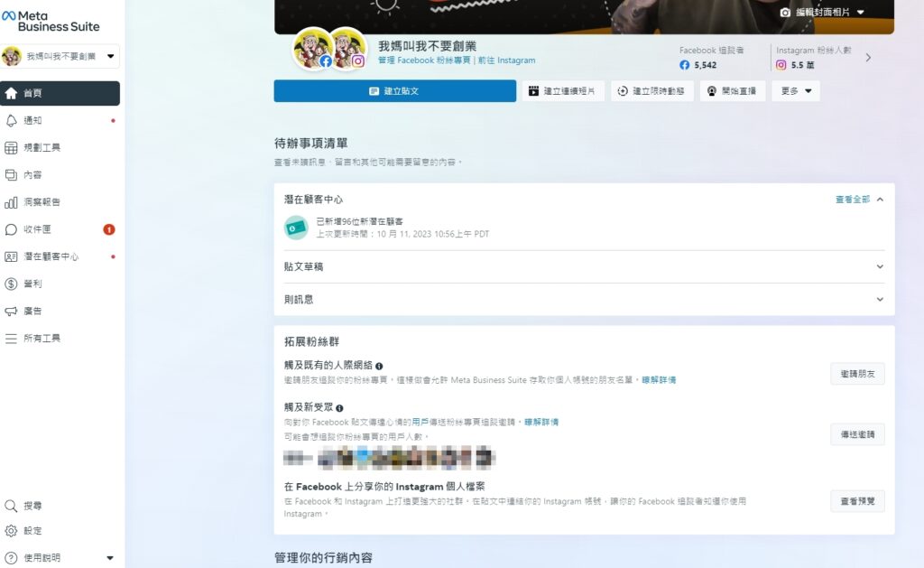Click the right arrow beside Instagram followers
The height and width of the screenshot is (568, 924).
pos(868,58)
